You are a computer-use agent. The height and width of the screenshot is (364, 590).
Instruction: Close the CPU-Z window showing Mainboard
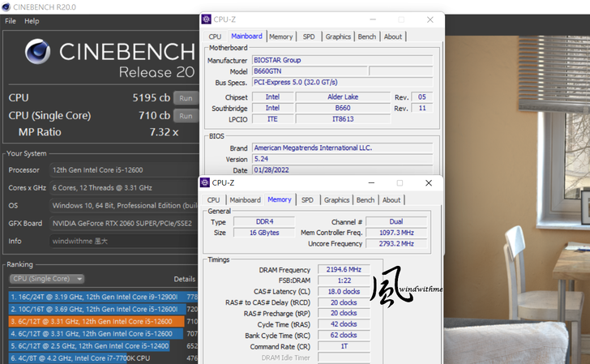[x=430, y=19]
